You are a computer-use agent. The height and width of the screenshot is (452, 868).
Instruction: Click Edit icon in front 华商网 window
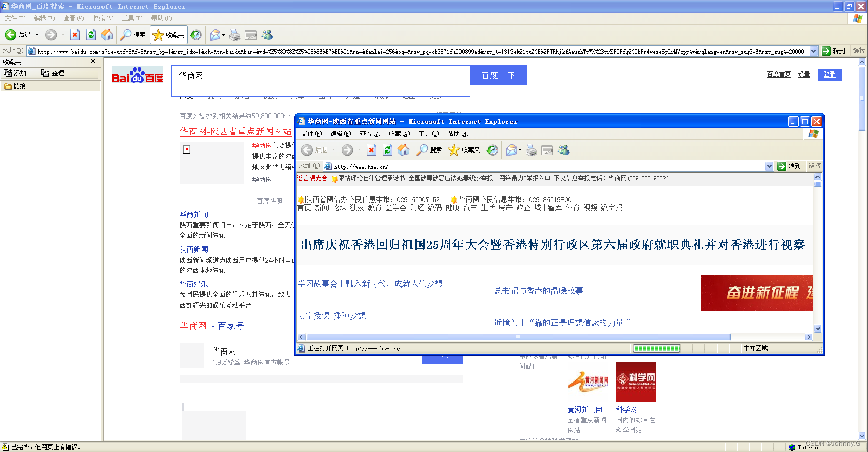547,150
